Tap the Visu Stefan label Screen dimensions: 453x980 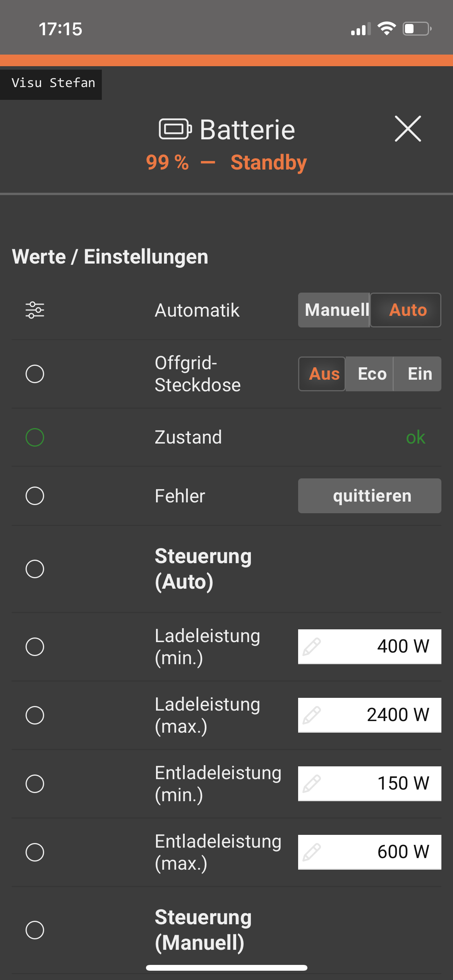click(x=53, y=83)
